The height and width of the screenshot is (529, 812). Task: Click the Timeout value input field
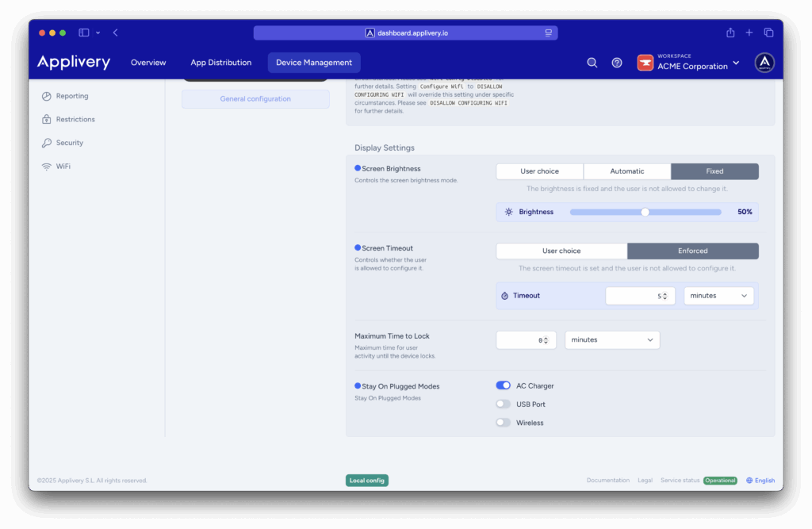(638, 296)
